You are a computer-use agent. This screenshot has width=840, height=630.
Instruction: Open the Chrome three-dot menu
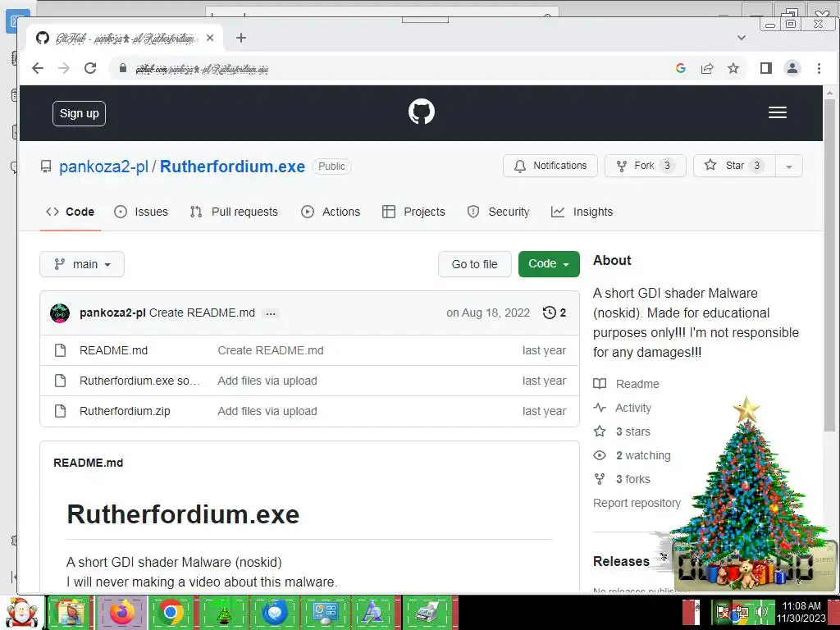point(819,68)
